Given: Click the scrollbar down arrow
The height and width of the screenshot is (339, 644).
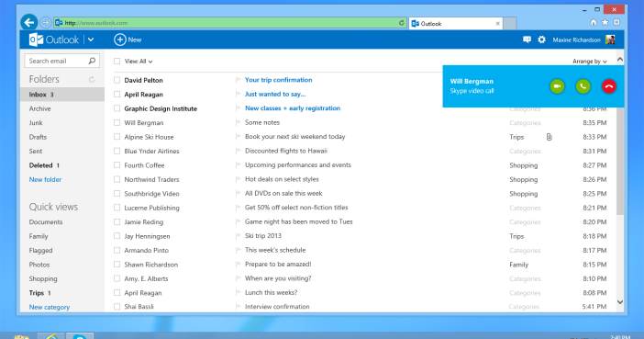Looking at the screenshot, I should 620,302.
